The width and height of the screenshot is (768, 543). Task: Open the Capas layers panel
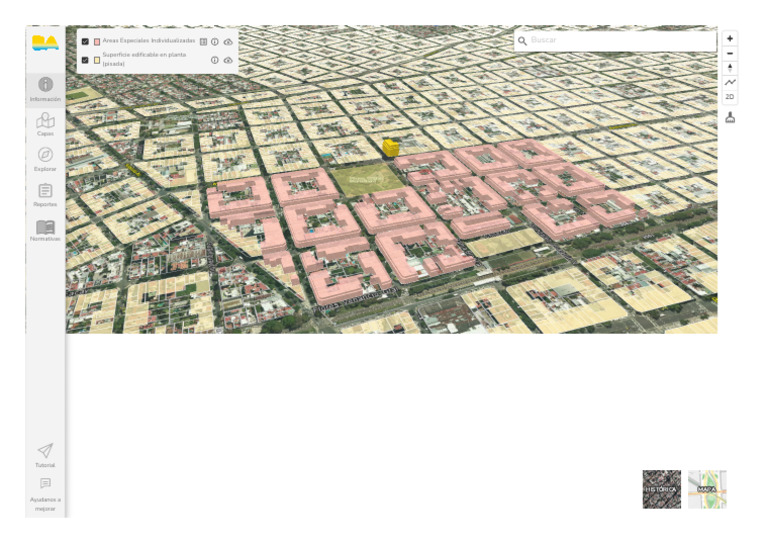tap(45, 124)
